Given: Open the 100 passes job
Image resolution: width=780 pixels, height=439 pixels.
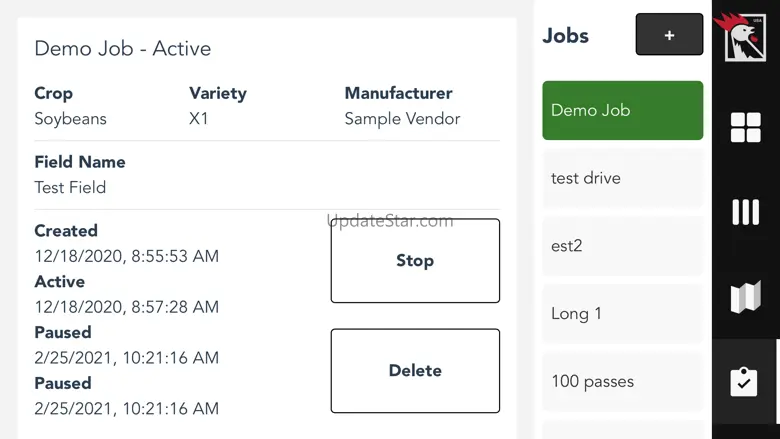Looking at the screenshot, I should (622, 381).
